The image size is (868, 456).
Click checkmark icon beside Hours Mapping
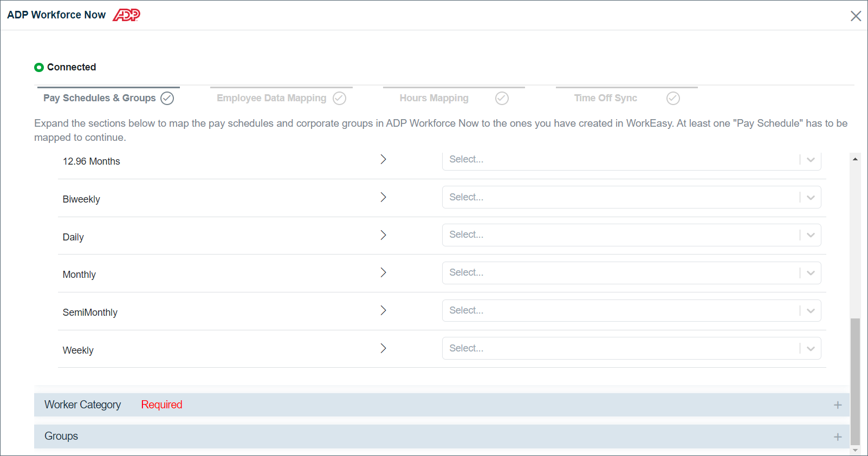point(502,98)
